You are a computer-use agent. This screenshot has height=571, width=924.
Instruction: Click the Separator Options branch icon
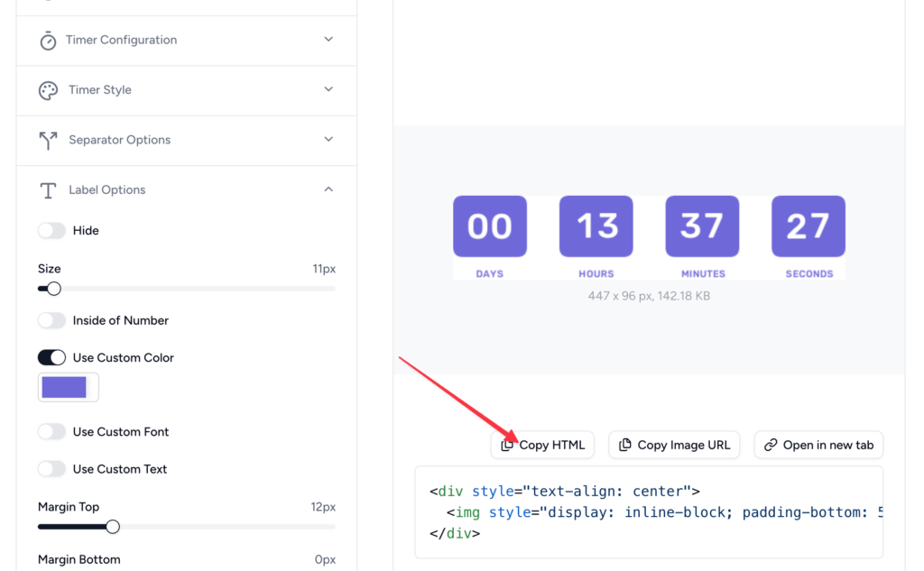48,140
